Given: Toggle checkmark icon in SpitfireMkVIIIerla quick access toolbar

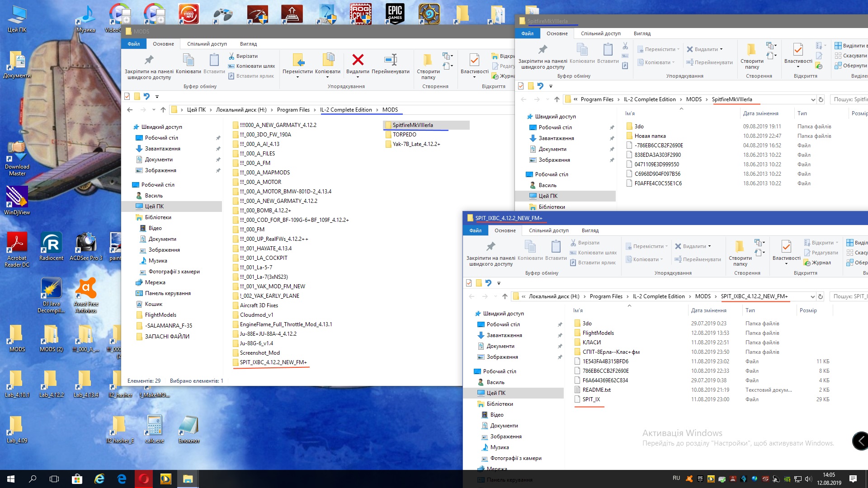Looking at the screenshot, I should pos(521,86).
